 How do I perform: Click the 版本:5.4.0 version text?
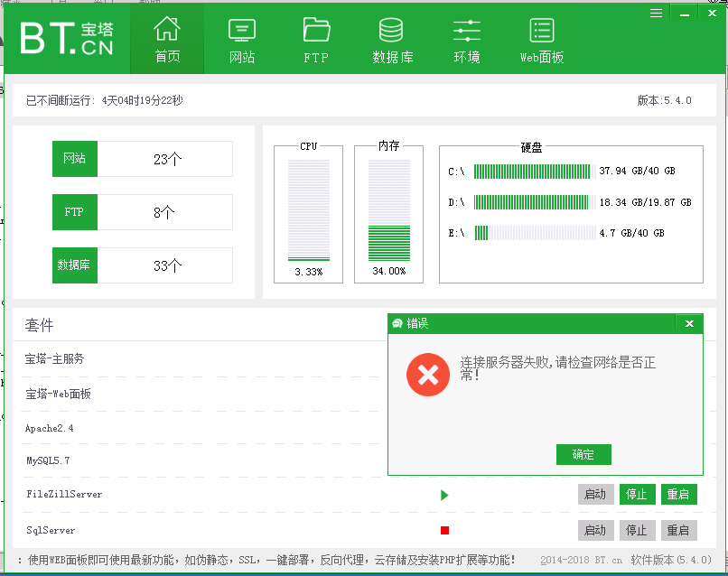pos(665,100)
